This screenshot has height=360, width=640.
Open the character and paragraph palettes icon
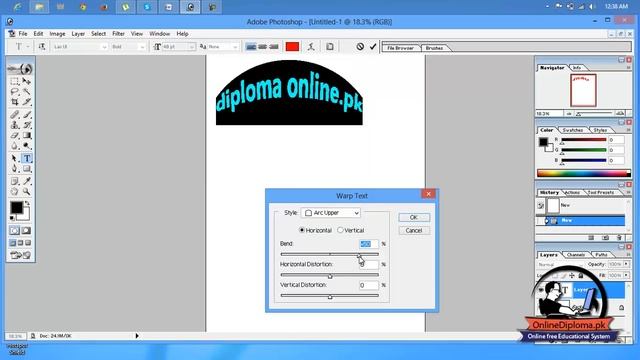point(330,47)
